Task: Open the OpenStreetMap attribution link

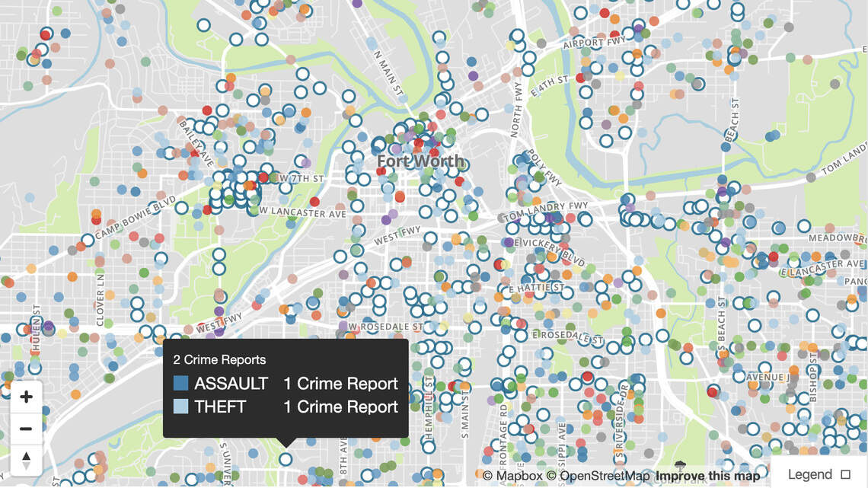Action: coord(598,476)
